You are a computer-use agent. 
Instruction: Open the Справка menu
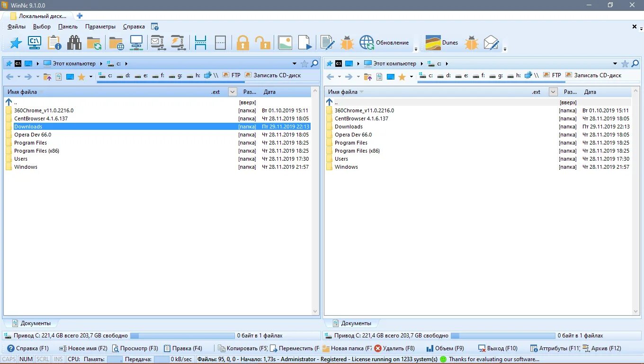[x=134, y=27]
